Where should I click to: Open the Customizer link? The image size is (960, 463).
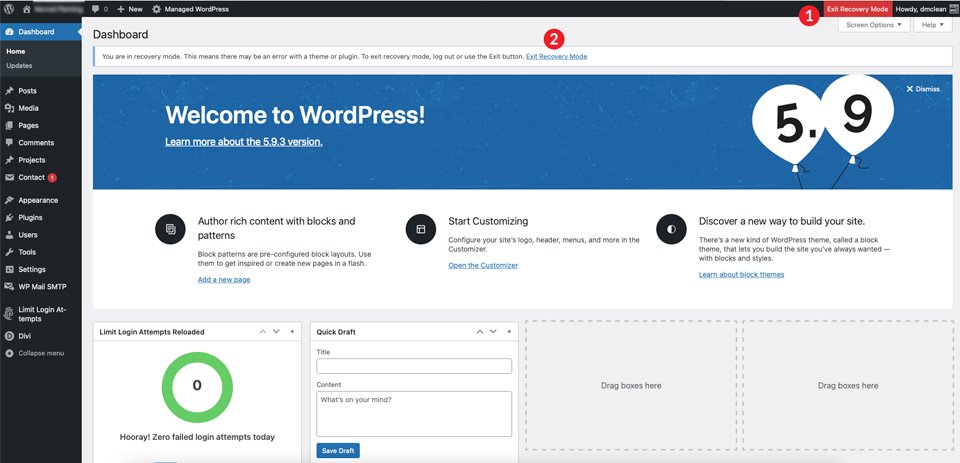(483, 265)
